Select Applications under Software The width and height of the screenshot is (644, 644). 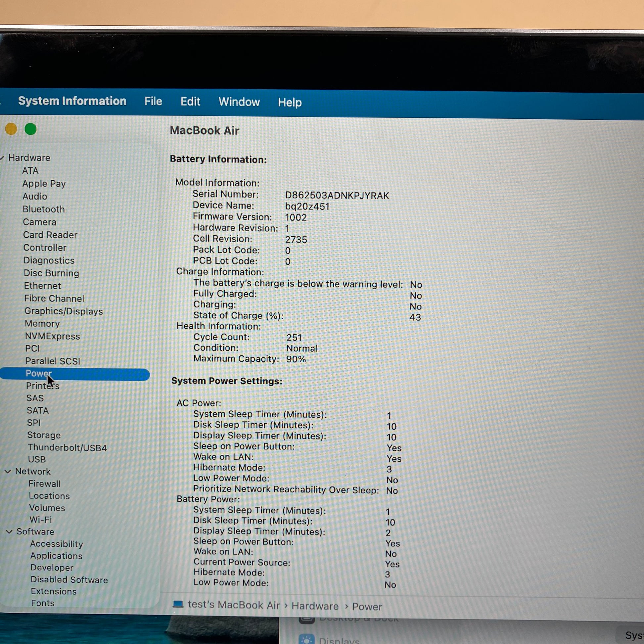[x=56, y=556]
